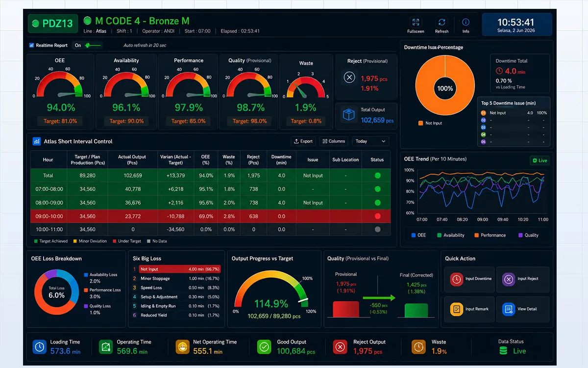The image size is (588, 368).
Task: Click the Under Target legend item
Action: tap(127, 241)
